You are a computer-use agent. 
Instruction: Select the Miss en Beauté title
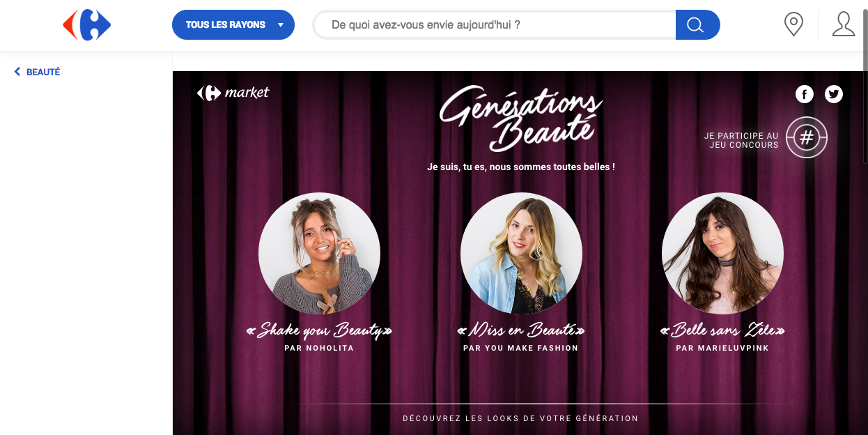pyautogui.click(x=521, y=330)
